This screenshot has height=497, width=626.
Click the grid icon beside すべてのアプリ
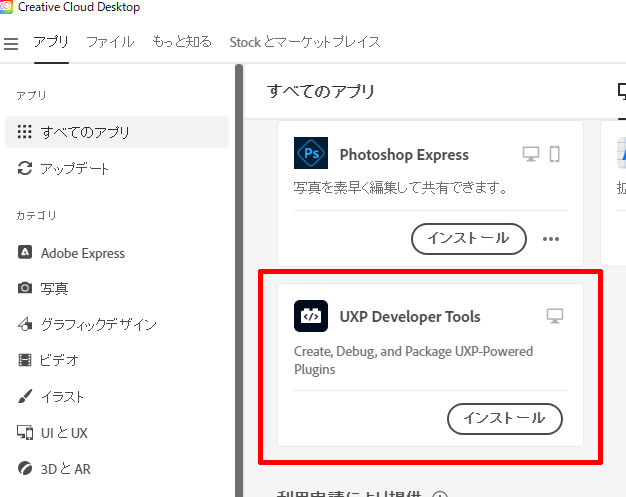pyautogui.click(x=25, y=132)
